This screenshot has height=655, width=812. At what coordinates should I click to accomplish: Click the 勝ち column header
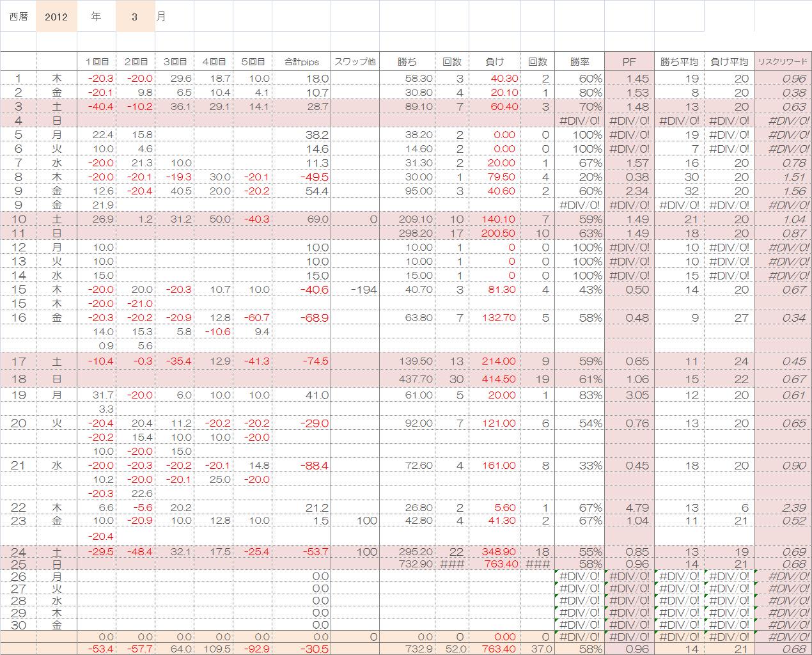pos(407,62)
